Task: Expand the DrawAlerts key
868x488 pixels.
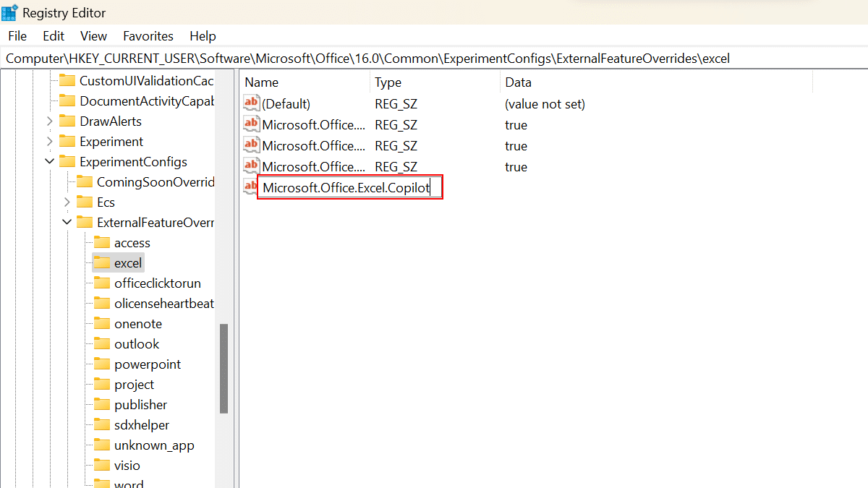Action: point(48,121)
